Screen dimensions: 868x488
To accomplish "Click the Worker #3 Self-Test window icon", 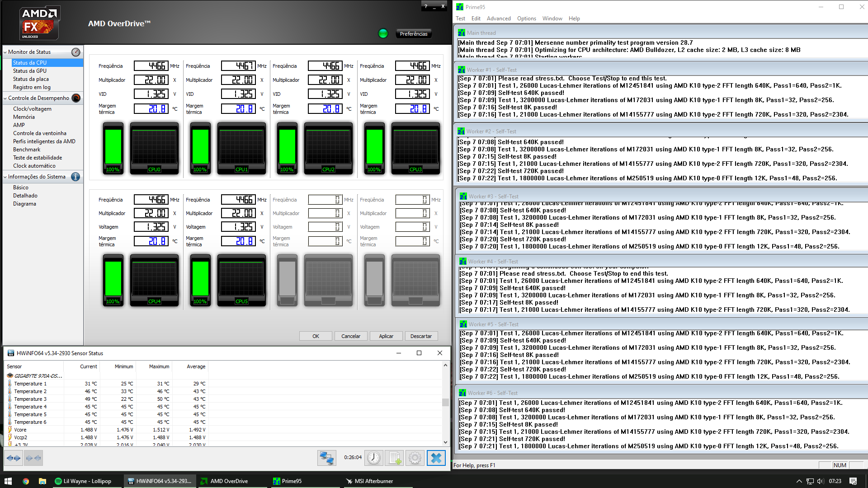I will click(x=463, y=197).
